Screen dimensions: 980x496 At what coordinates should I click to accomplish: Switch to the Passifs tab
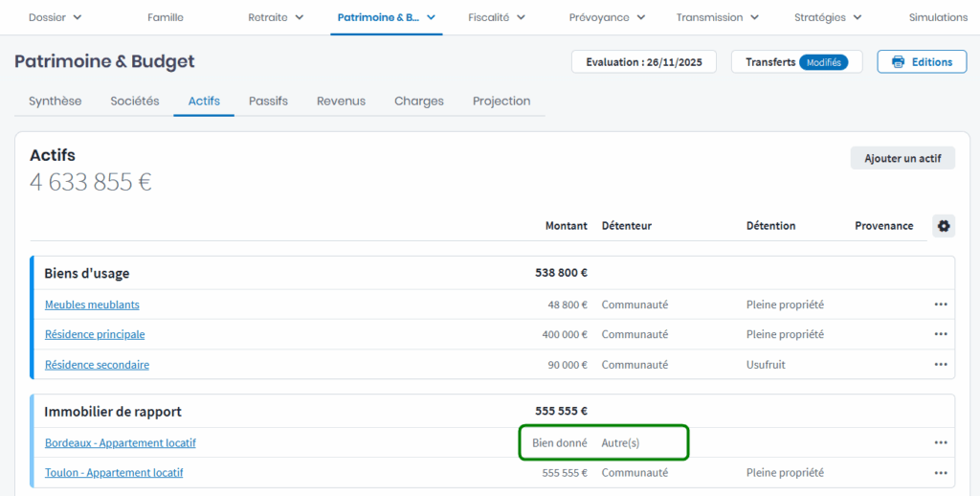(x=268, y=101)
